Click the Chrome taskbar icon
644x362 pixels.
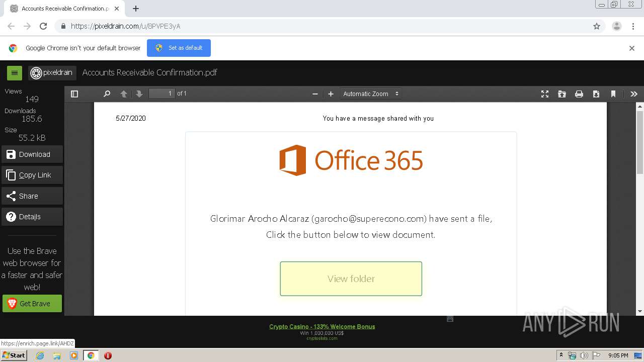pos(91,355)
